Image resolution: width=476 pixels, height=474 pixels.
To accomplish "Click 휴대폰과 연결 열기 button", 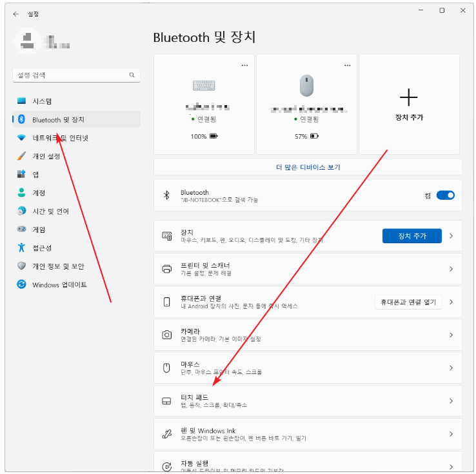I will coord(408,302).
